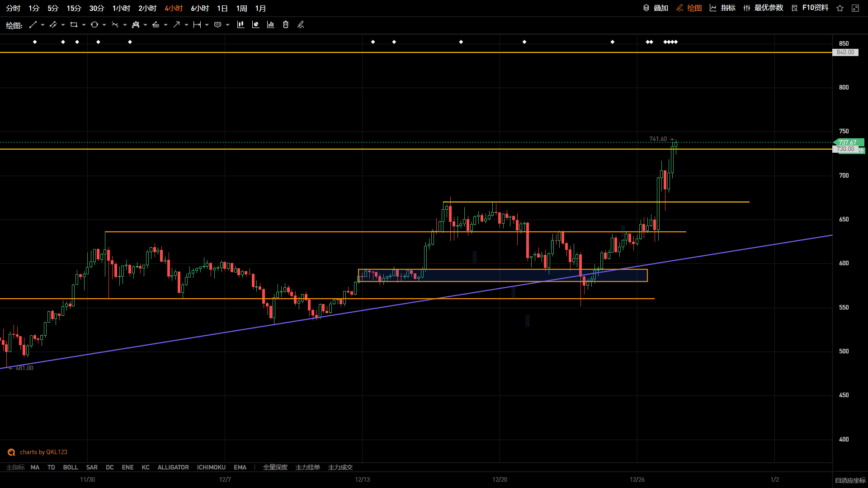Switch to the 1日 timeframe
The image size is (868, 488).
(222, 9)
